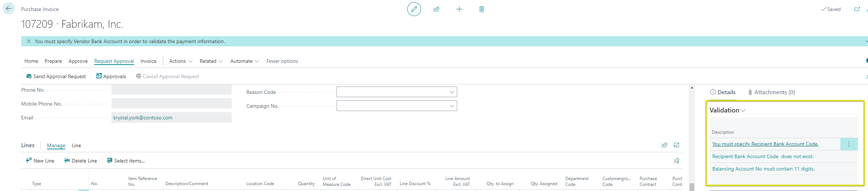Viewport: 868px width, 191px height.
Task: Click the share icon in header
Action: coord(436,9)
